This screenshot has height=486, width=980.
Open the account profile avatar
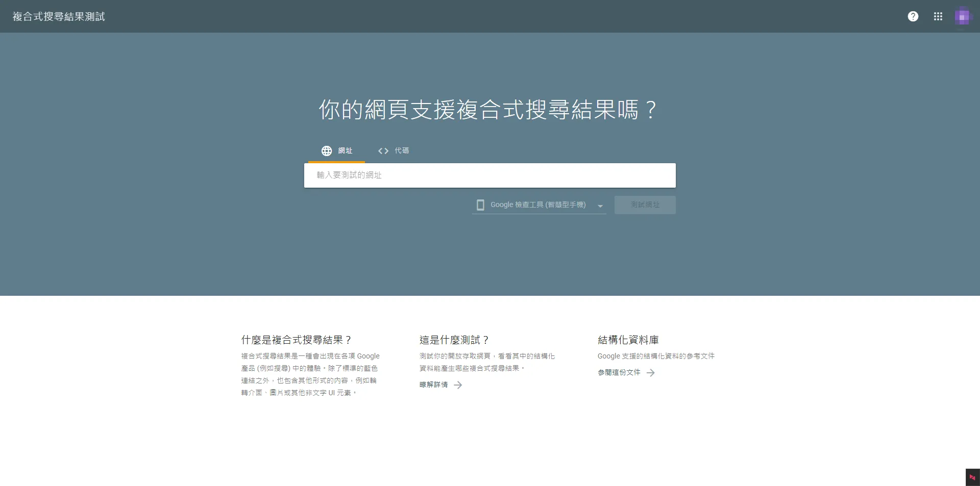click(963, 16)
